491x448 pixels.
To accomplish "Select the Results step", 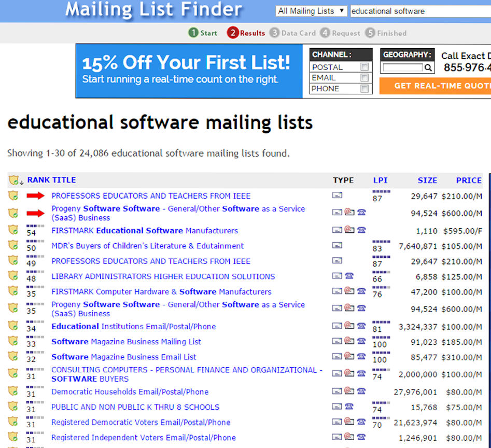I will click(x=246, y=33).
